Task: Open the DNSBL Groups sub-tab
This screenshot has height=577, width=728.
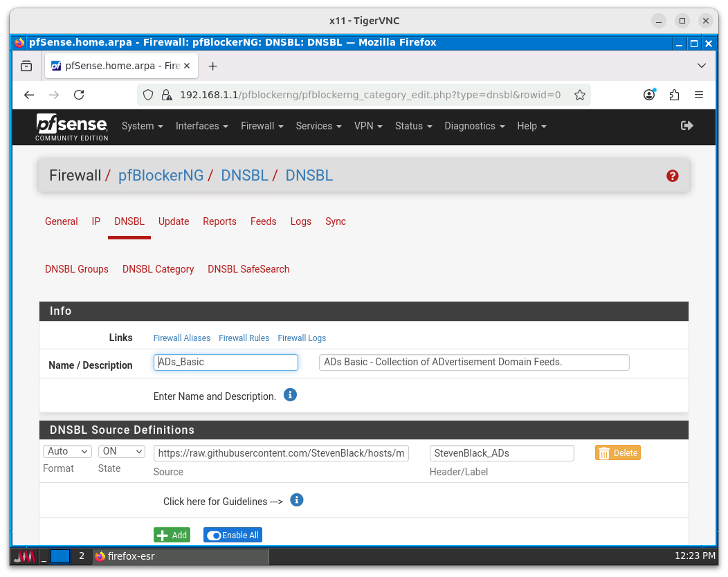Action: click(77, 269)
